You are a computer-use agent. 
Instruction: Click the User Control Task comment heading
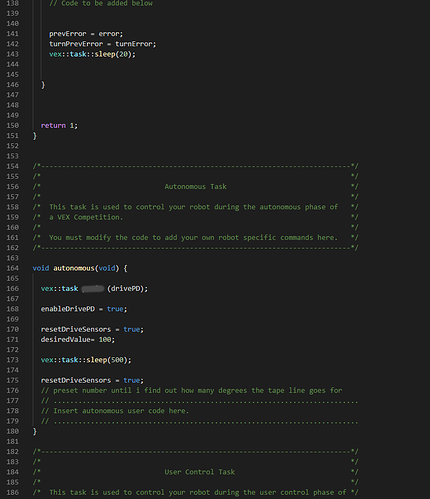[199, 472]
